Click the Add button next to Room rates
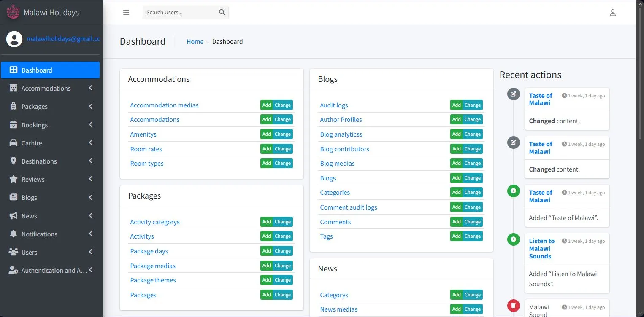 pos(266,148)
